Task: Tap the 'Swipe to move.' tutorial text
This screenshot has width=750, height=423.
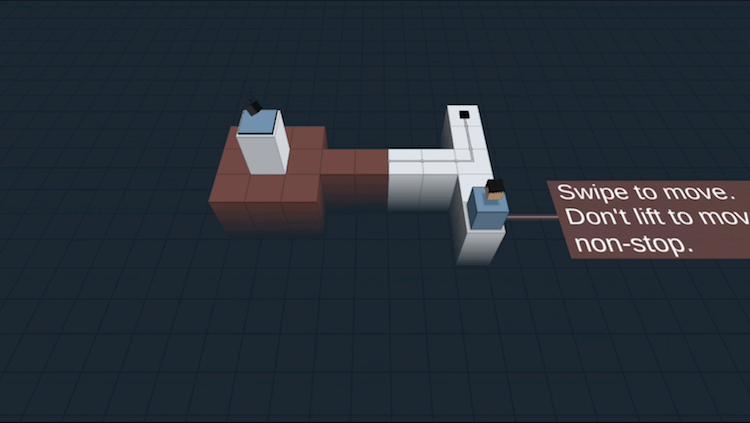Action: pyautogui.click(x=651, y=192)
